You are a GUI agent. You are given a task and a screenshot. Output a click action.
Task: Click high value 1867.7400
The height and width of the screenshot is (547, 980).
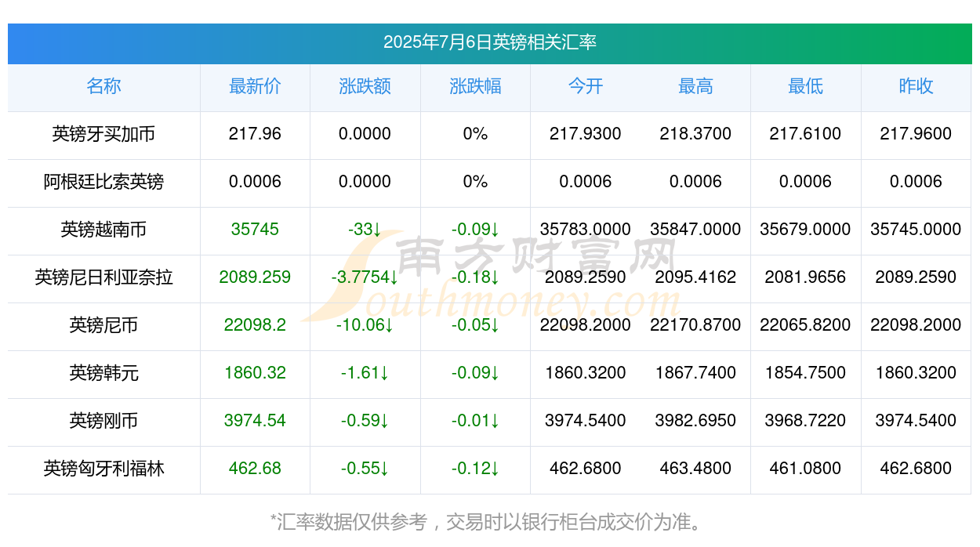coord(695,373)
